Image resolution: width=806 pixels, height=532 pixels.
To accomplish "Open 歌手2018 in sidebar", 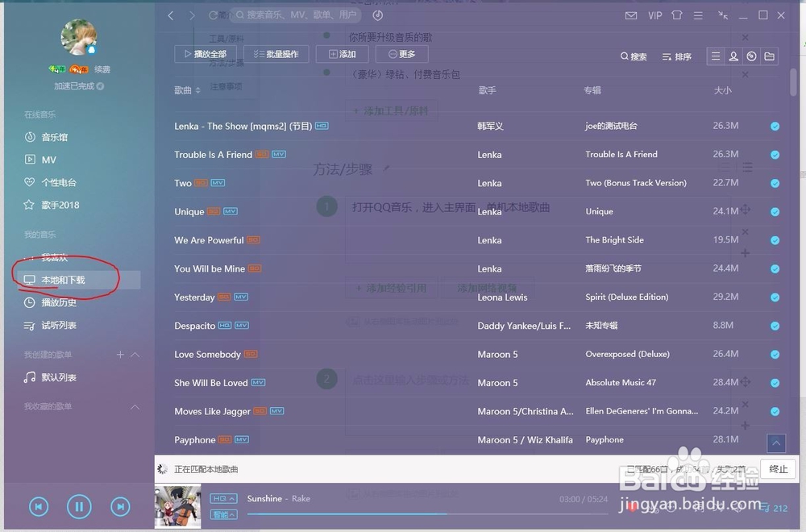I will 52,205.
